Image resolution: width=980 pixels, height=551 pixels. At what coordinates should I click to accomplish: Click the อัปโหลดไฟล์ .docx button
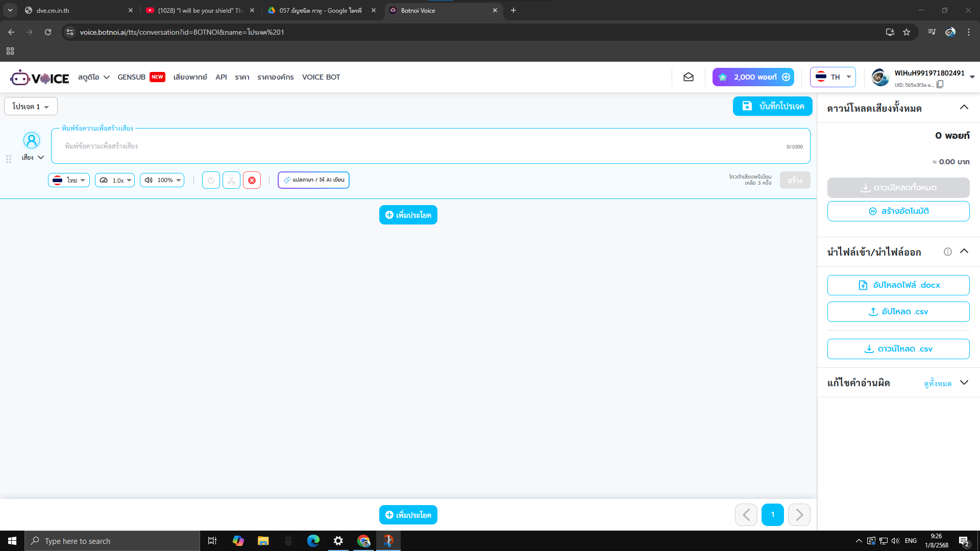pyautogui.click(x=898, y=285)
